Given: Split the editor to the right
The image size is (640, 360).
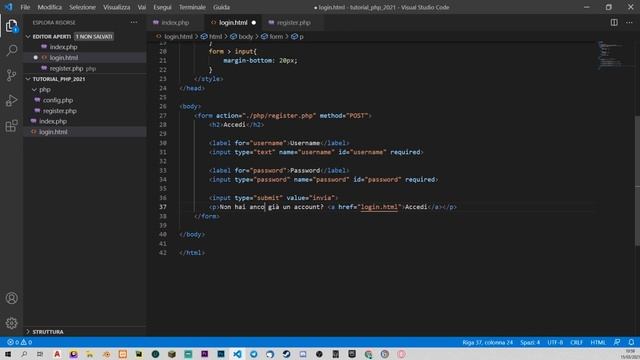Looking at the screenshot, I should click(614, 22).
